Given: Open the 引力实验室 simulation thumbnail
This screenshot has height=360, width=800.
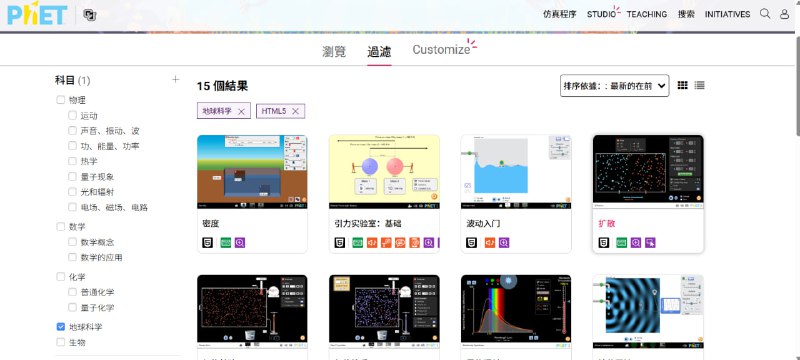Looking at the screenshot, I should (x=384, y=172).
